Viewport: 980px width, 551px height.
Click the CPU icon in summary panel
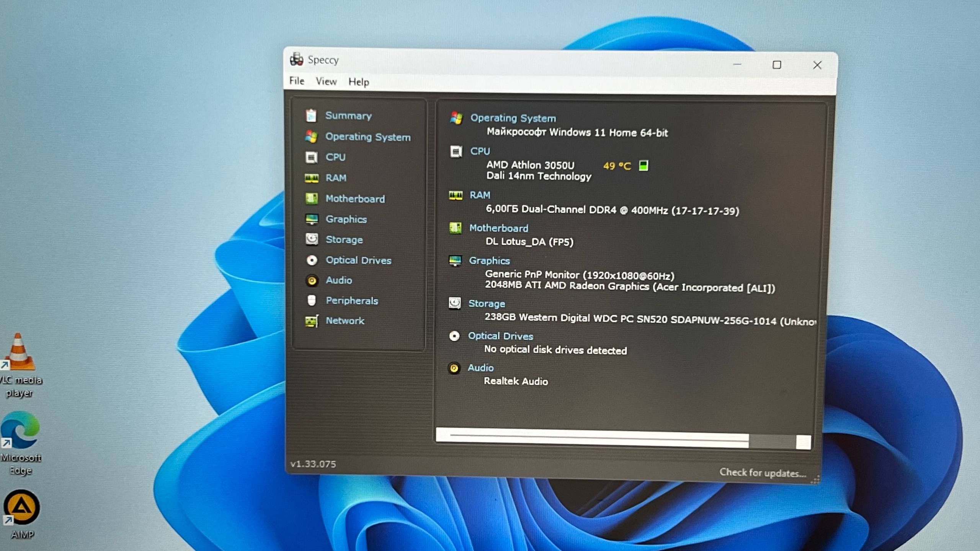pos(456,152)
